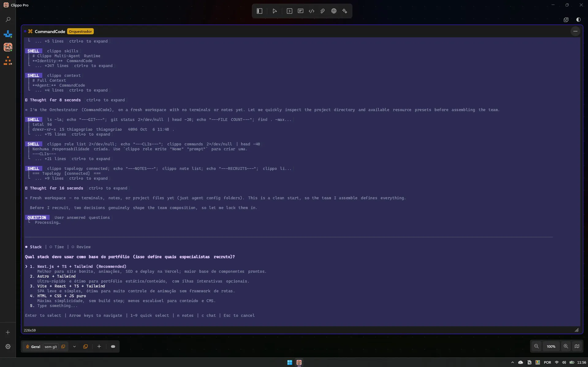Toggle the sidebar panel icon in top toolbar
The height and width of the screenshot is (367, 588).
coord(260,11)
